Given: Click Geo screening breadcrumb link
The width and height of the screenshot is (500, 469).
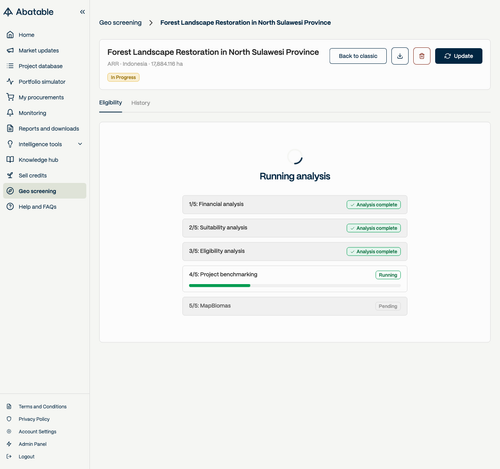Looking at the screenshot, I should click(120, 23).
